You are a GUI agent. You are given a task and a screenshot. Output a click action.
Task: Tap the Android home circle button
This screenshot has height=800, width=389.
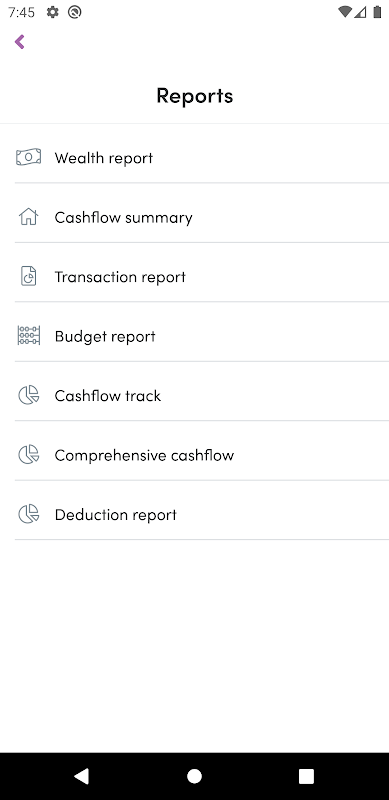tap(194, 776)
